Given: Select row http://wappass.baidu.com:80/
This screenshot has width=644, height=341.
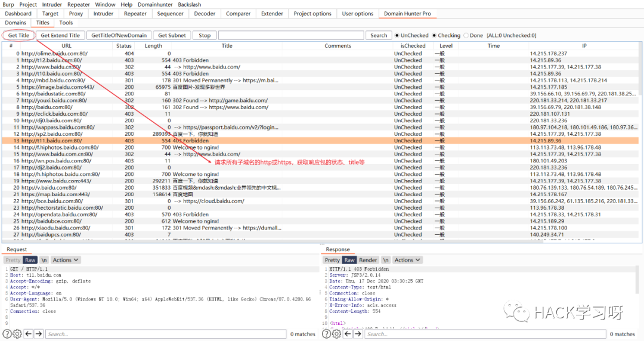Looking at the screenshot, I should 320,128.
